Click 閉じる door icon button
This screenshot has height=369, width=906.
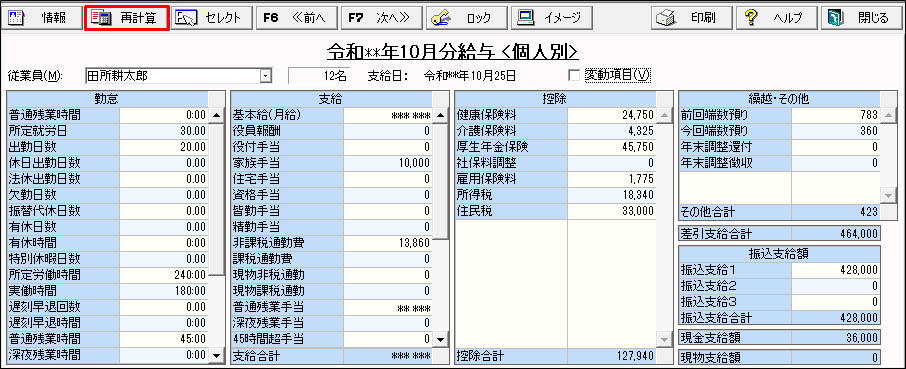click(833, 18)
